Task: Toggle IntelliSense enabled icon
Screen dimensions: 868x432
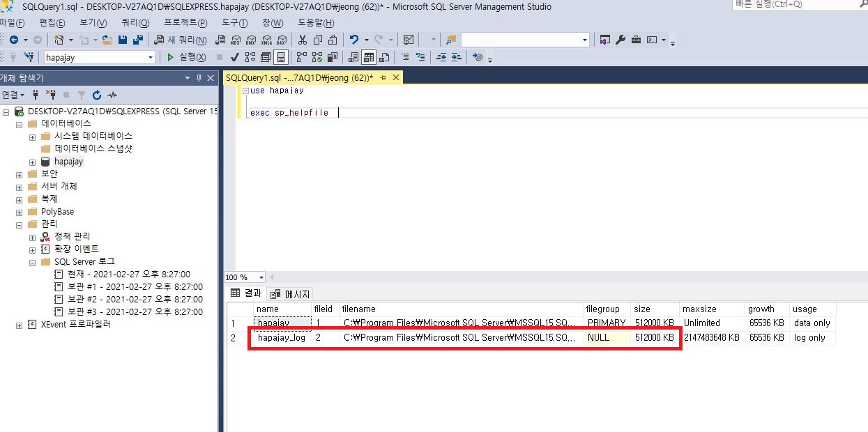Action: (281, 57)
